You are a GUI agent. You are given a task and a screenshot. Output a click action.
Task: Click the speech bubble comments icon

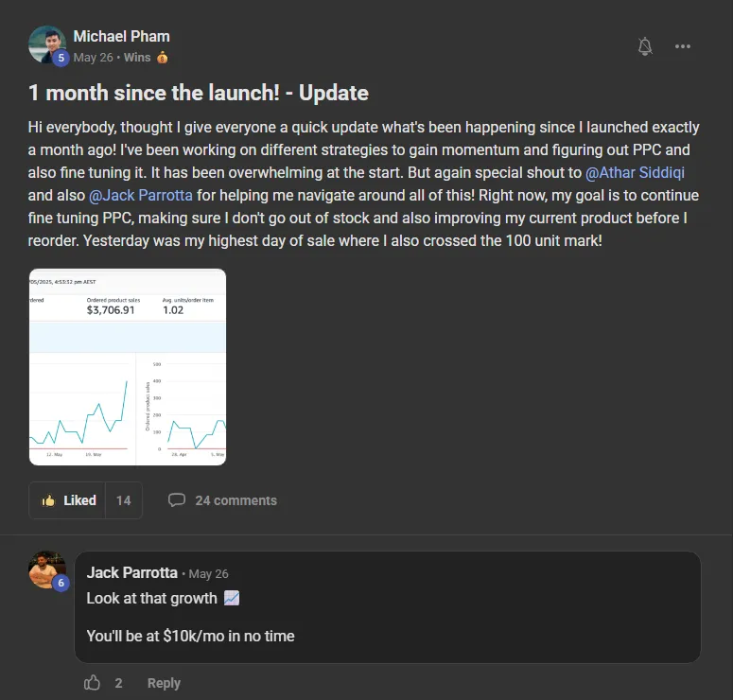(x=176, y=500)
